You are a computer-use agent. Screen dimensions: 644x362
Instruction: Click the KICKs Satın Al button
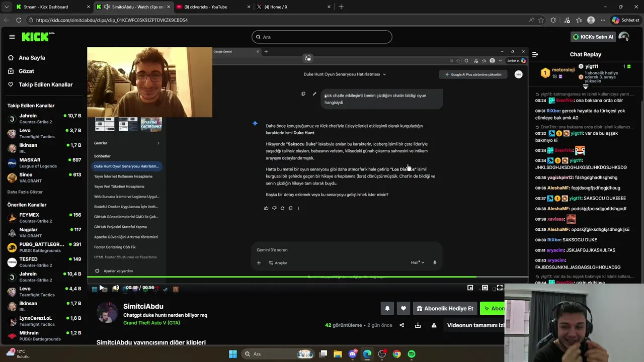point(593,37)
